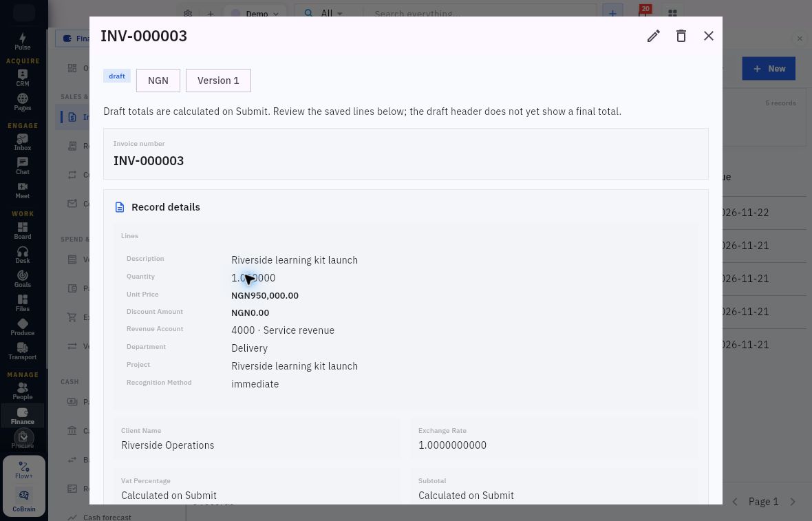Go to the next page chevron behind dialog
The width and height of the screenshot is (812, 521).
click(792, 501)
